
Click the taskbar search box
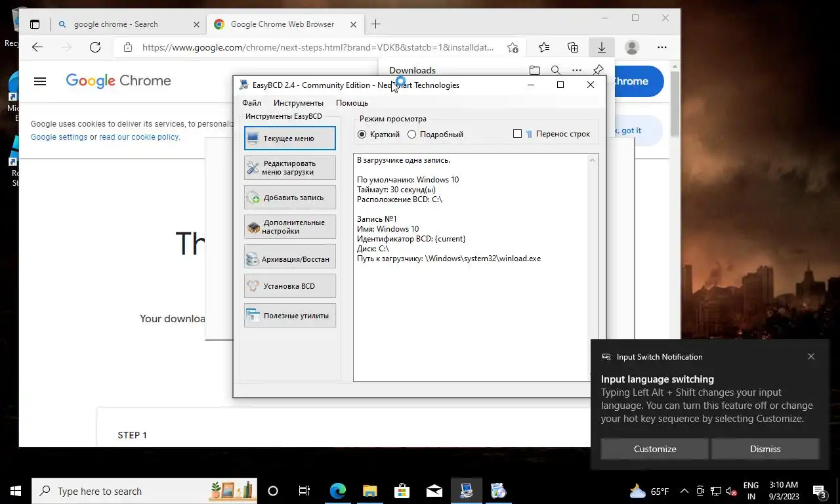coord(144,491)
